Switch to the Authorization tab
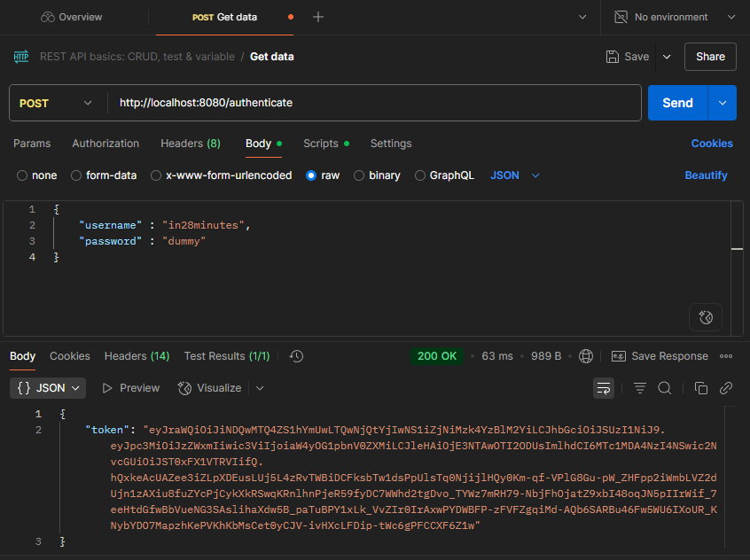 pyautogui.click(x=105, y=144)
